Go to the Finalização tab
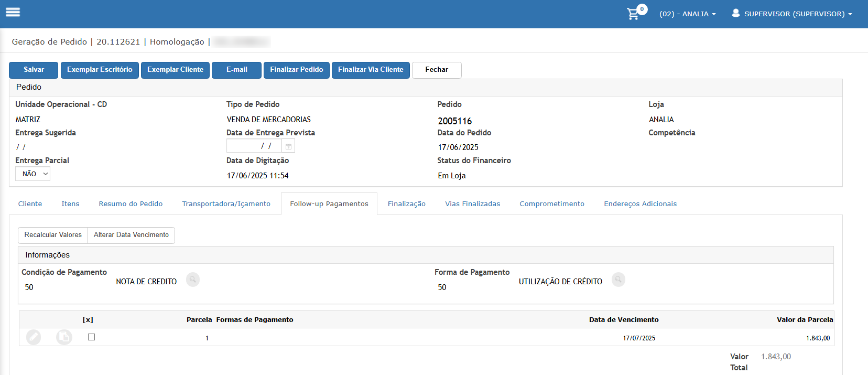The height and width of the screenshot is (375, 868). coord(407,203)
